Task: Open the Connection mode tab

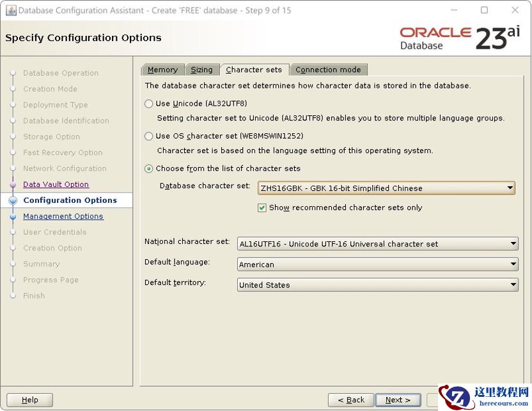Action: [x=328, y=70]
